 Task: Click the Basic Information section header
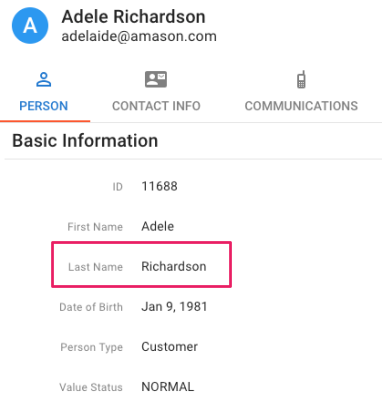85,140
